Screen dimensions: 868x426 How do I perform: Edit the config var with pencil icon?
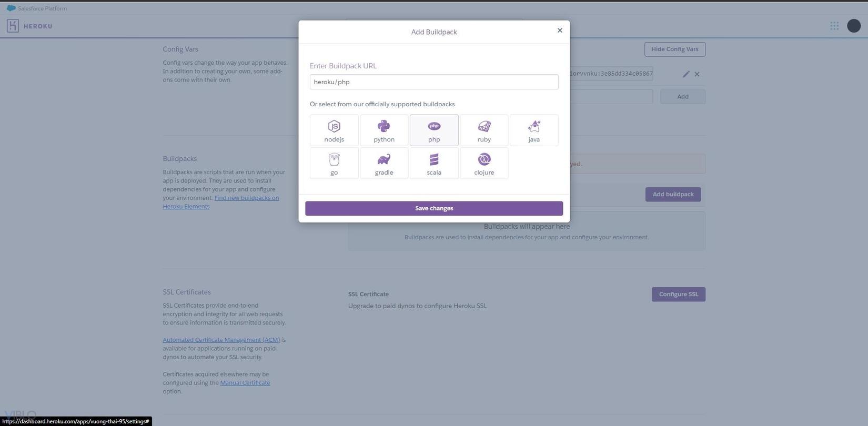pos(686,74)
